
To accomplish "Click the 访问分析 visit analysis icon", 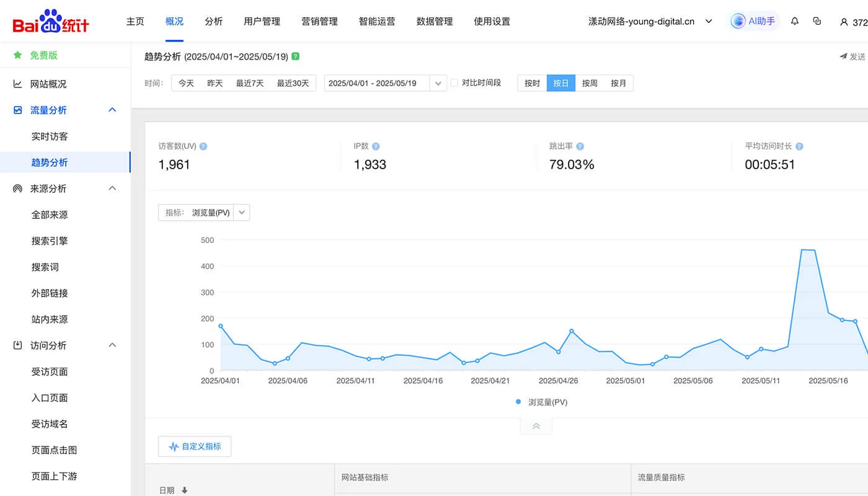I will pyautogui.click(x=19, y=345).
